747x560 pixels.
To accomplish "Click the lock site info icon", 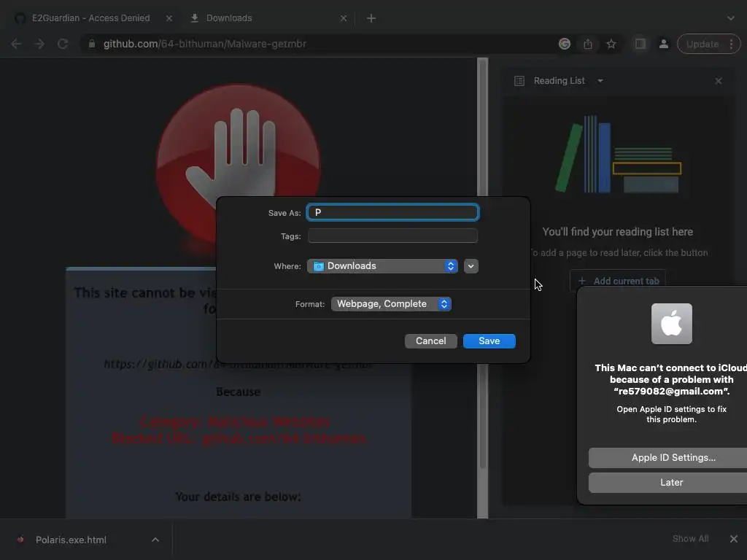I will (x=92, y=44).
